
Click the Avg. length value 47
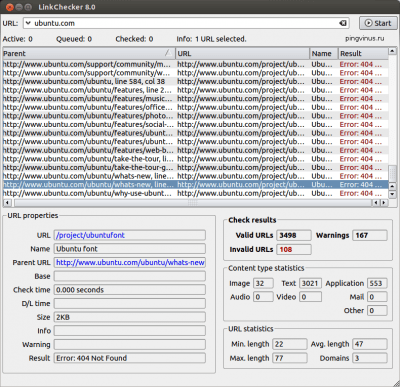[x=370, y=344]
